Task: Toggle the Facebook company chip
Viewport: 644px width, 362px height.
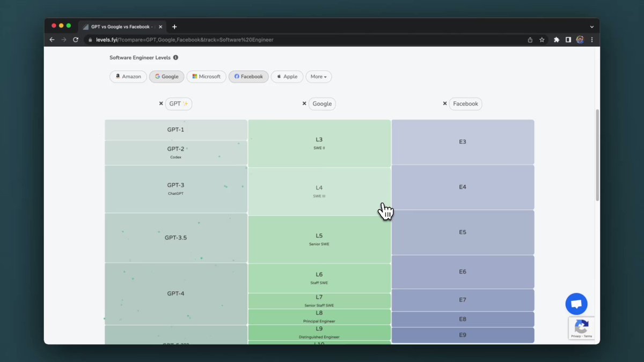Action: click(x=248, y=77)
